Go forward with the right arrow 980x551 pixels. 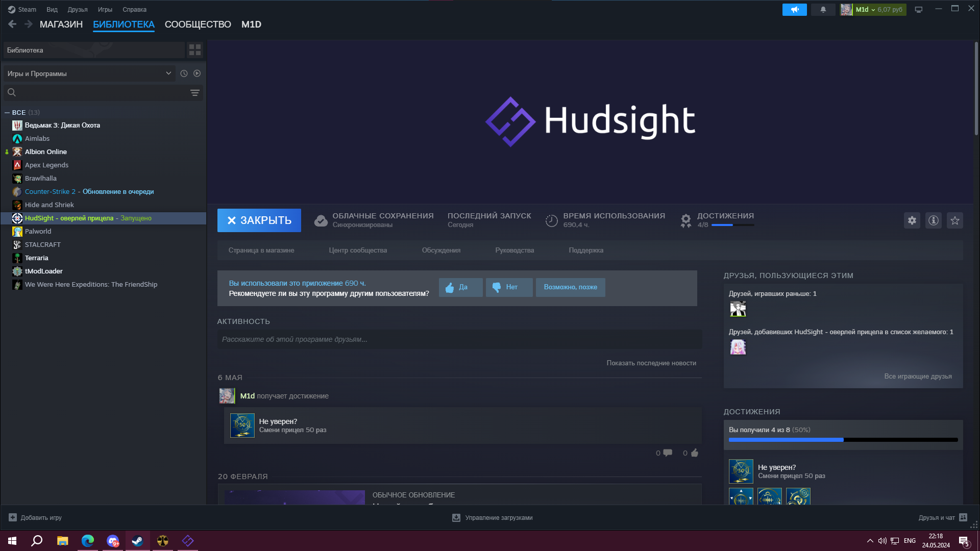click(29, 24)
